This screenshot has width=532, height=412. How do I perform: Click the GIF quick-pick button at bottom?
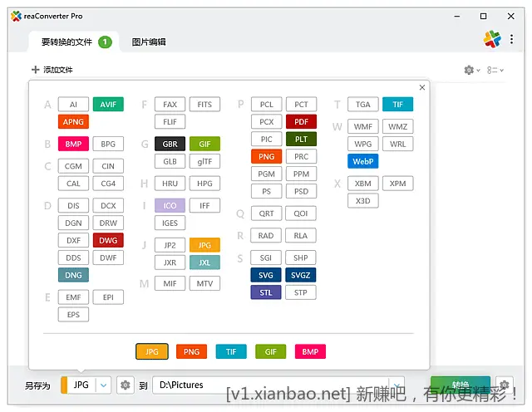click(271, 351)
